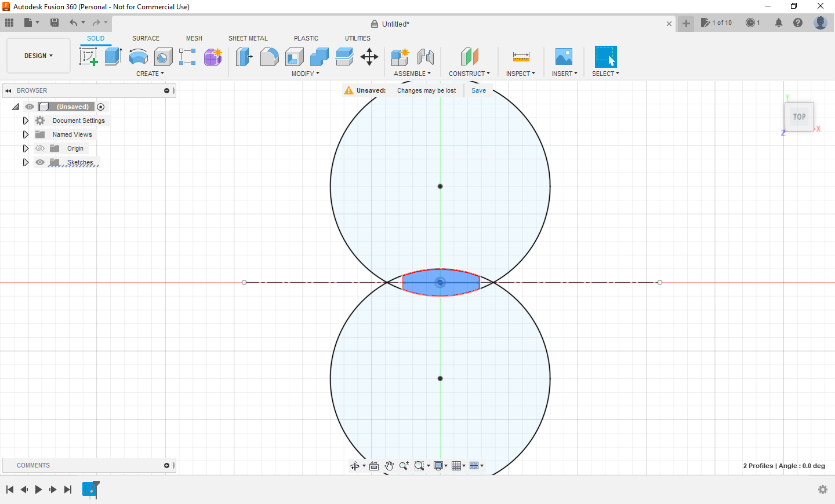Click the Create Sketch tool icon
This screenshot has height=504, width=835.
tap(88, 57)
